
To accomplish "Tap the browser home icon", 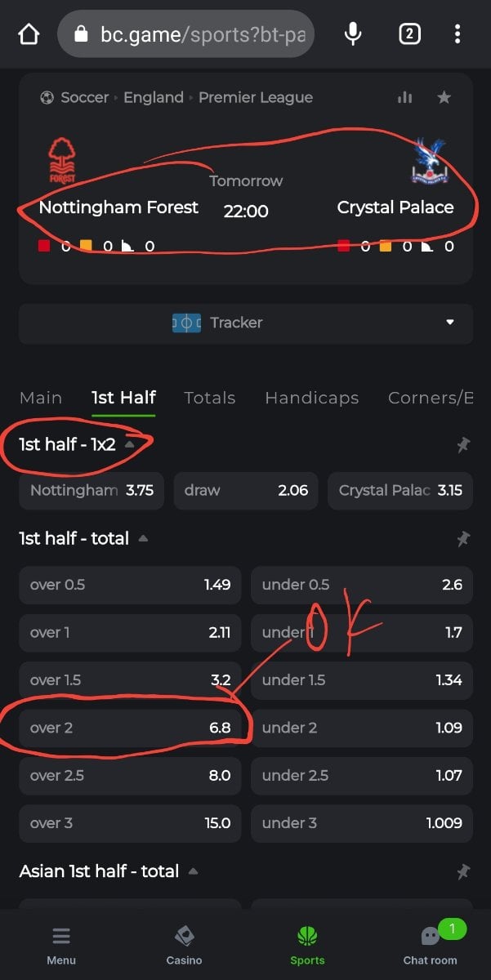I will tap(29, 34).
